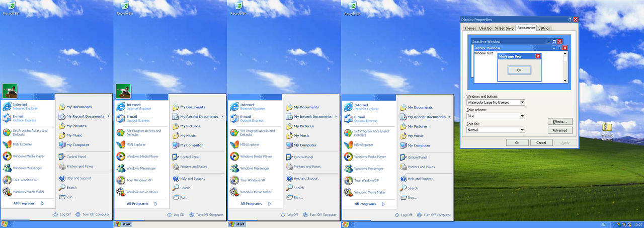The width and height of the screenshot is (644, 228).
Task: Expand All Programs in the third start menu
Action: click(256, 204)
